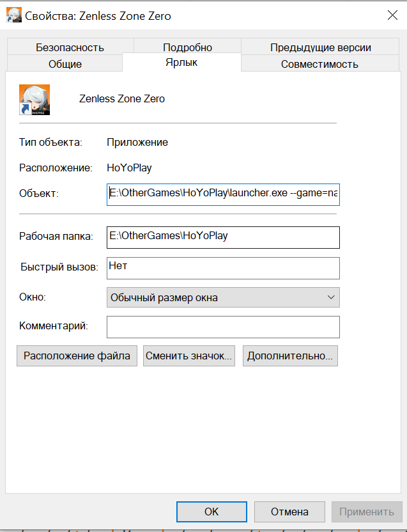Click the Приложение object type value
The width and height of the screenshot is (407, 532).
coord(137,142)
